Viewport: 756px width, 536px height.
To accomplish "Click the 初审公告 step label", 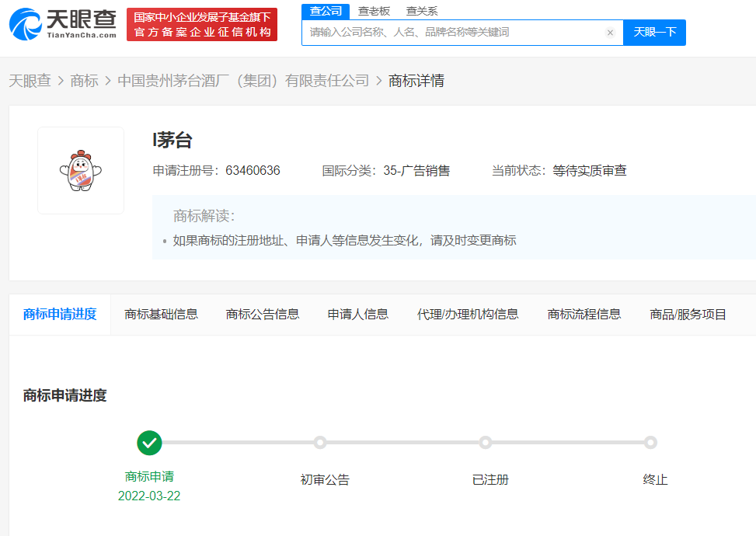I will pyautogui.click(x=325, y=479).
